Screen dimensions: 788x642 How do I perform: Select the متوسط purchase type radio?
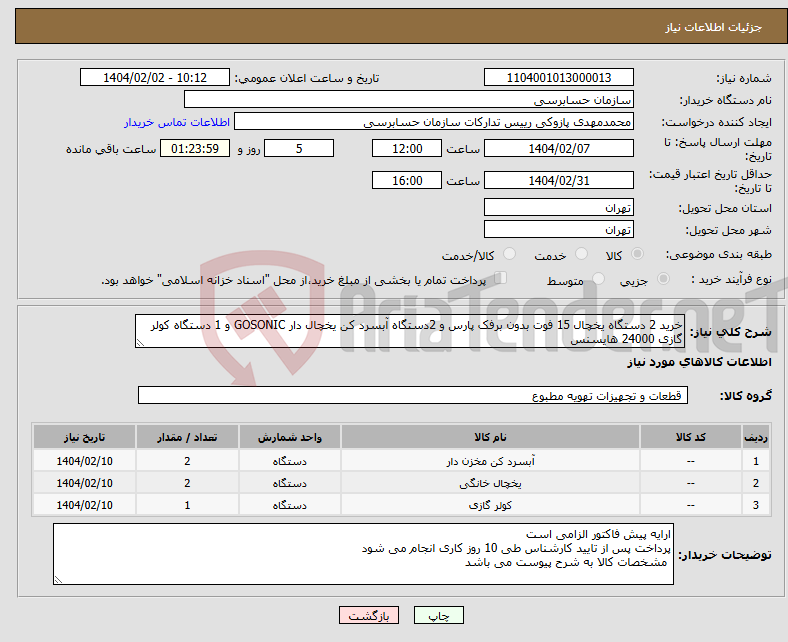pos(598,279)
